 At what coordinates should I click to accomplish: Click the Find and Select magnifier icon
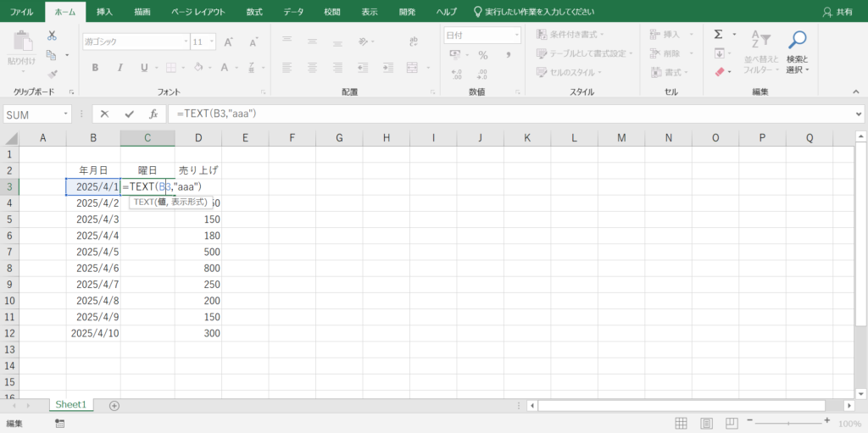[x=797, y=39]
